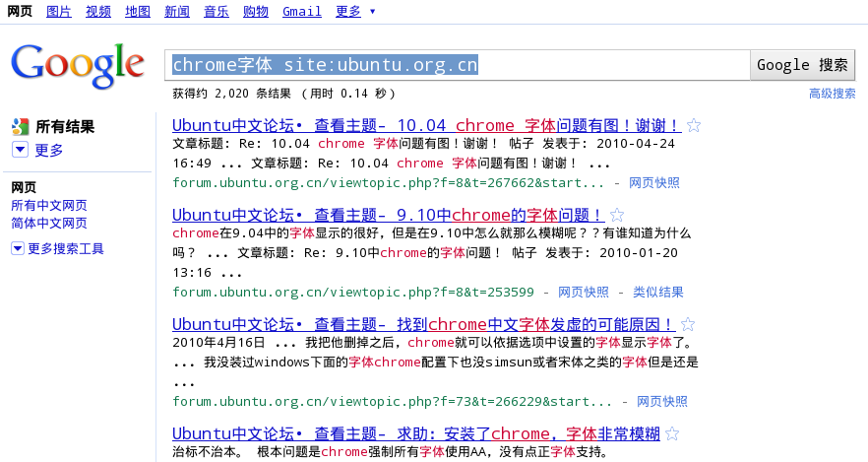Open 网页快照 for the t=266229 result
Screen dimensions: 868x462
(661, 401)
